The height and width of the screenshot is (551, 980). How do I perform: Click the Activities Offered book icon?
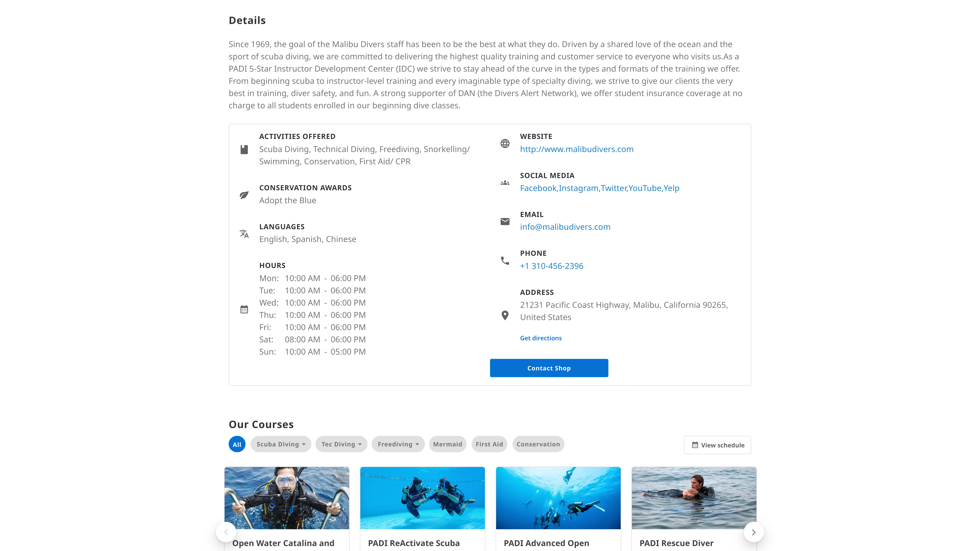click(244, 149)
